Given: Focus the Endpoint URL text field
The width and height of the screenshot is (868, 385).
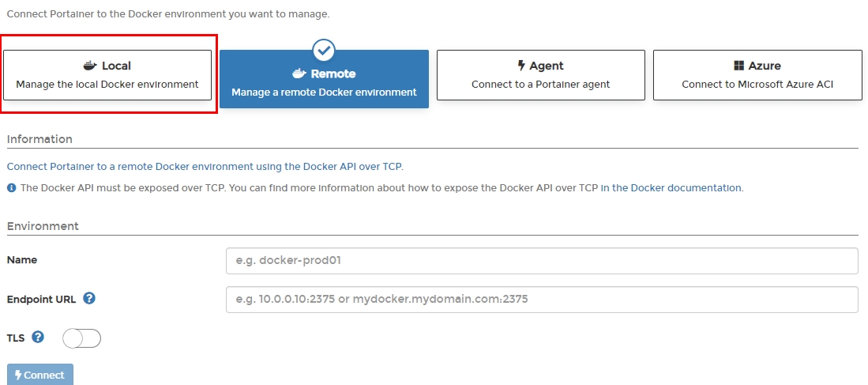Looking at the screenshot, I should click(541, 300).
